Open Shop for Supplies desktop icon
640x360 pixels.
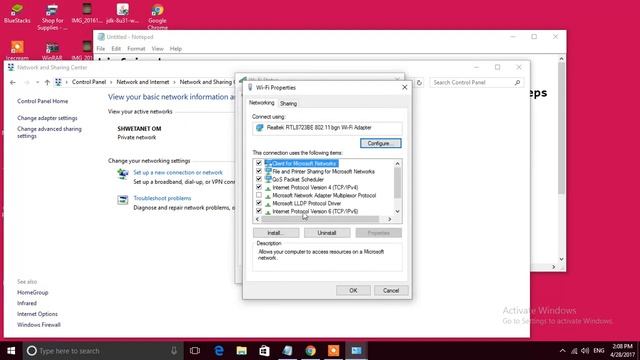pyautogui.click(x=52, y=16)
